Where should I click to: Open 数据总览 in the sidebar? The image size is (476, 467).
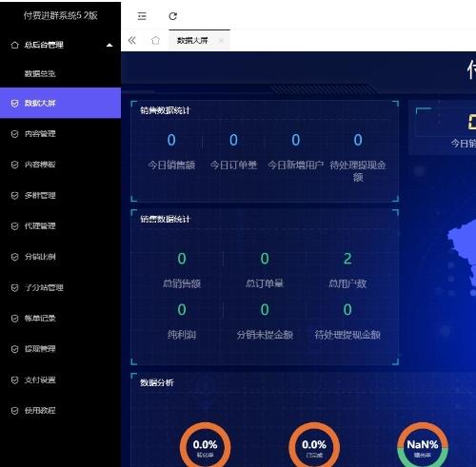[40, 73]
